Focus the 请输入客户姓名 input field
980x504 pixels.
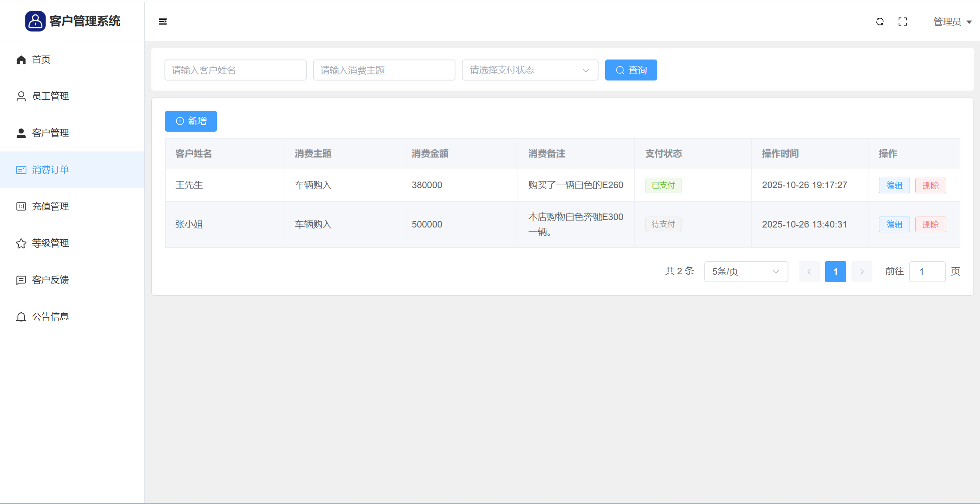point(235,70)
